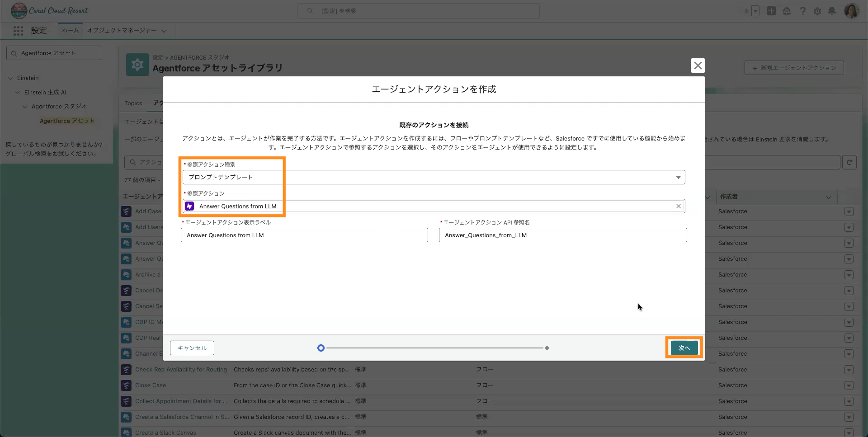Screen dimensions: 868x437
Task: Select Agentforce スタジオ in the sidebar
Action: tap(59, 106)
